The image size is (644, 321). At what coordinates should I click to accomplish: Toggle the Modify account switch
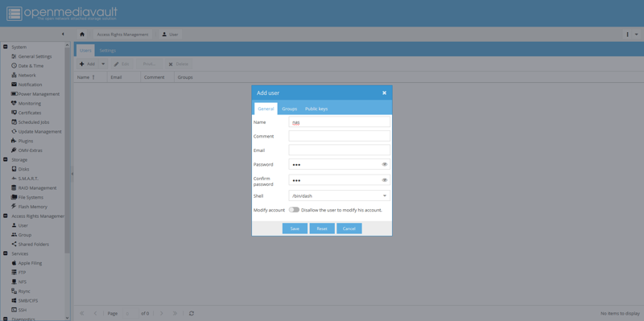coord(294,210)
